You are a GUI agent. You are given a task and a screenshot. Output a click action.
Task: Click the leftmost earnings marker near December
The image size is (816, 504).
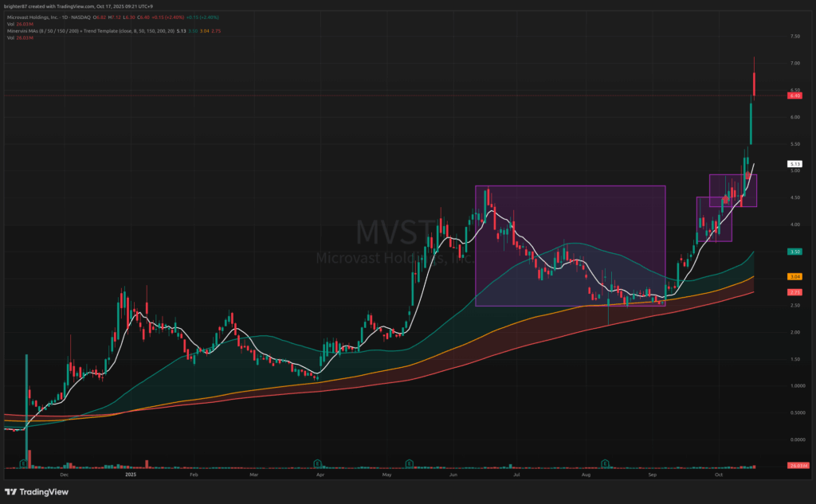[x=24, y=462]
